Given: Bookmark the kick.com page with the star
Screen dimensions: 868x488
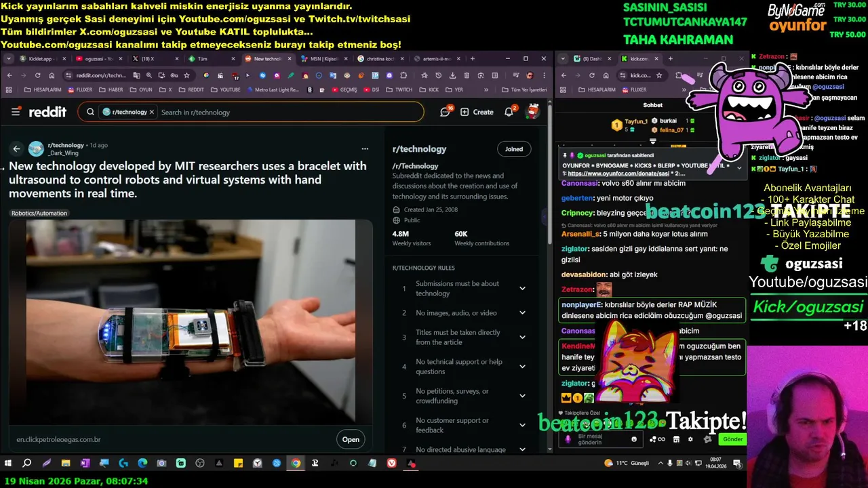Looking at the screenshot, I should pos(659,75).
